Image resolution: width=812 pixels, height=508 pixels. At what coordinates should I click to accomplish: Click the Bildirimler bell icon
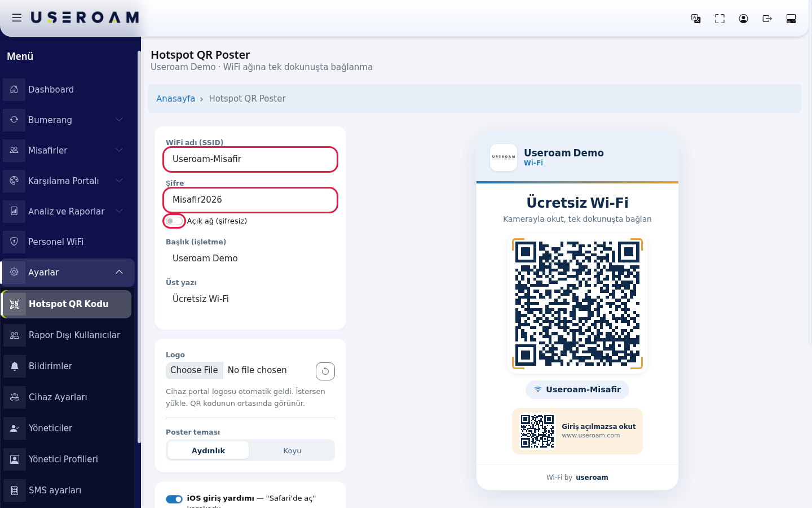click(15, 366)
